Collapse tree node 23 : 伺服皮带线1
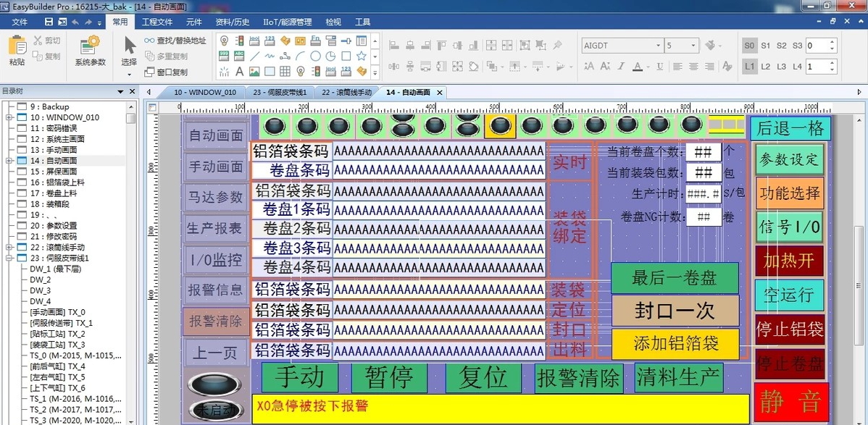This screenshot has width=868, height=425. (9, 258)
